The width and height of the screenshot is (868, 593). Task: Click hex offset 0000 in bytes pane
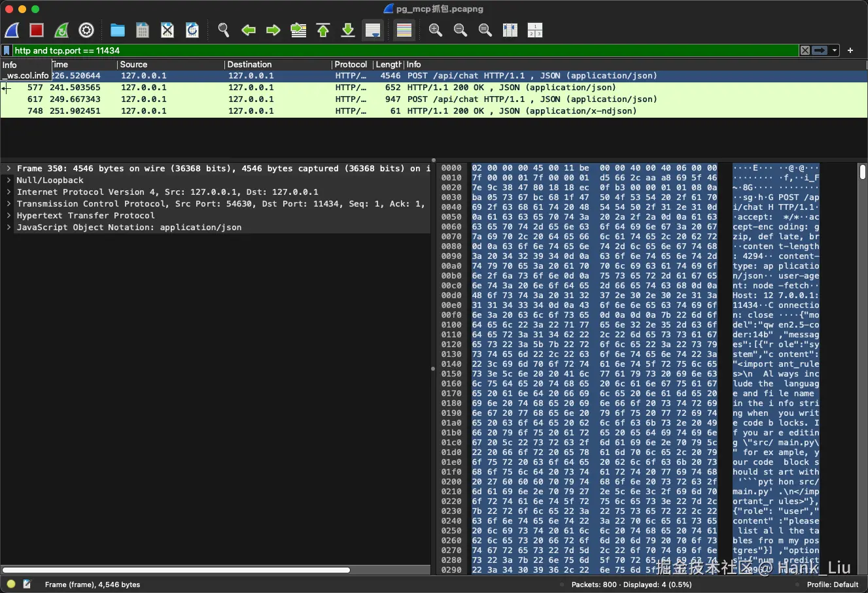pos(451,168)
